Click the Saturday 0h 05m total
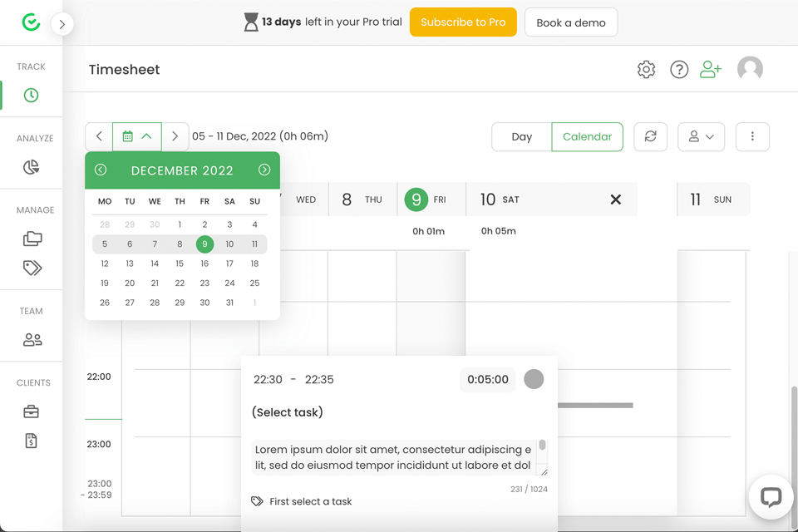This screenshot has height=532, width=798. 498,231
